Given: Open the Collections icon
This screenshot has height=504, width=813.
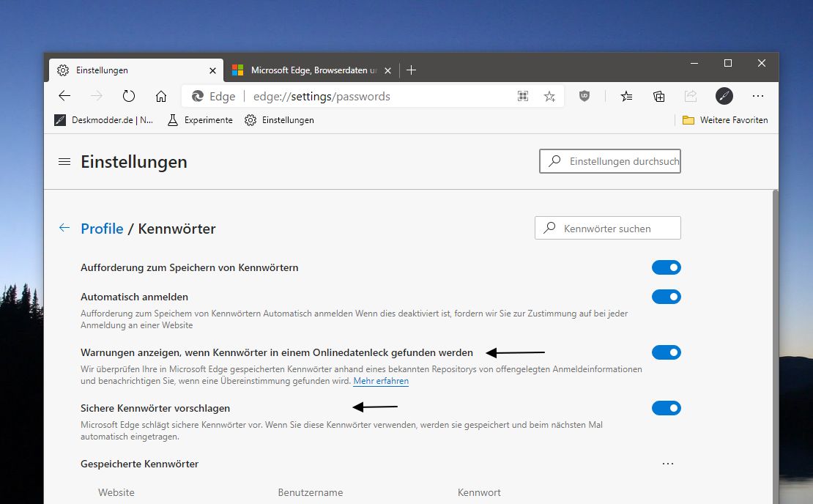Looking at the screenshot, I should (x=658, y=96).
